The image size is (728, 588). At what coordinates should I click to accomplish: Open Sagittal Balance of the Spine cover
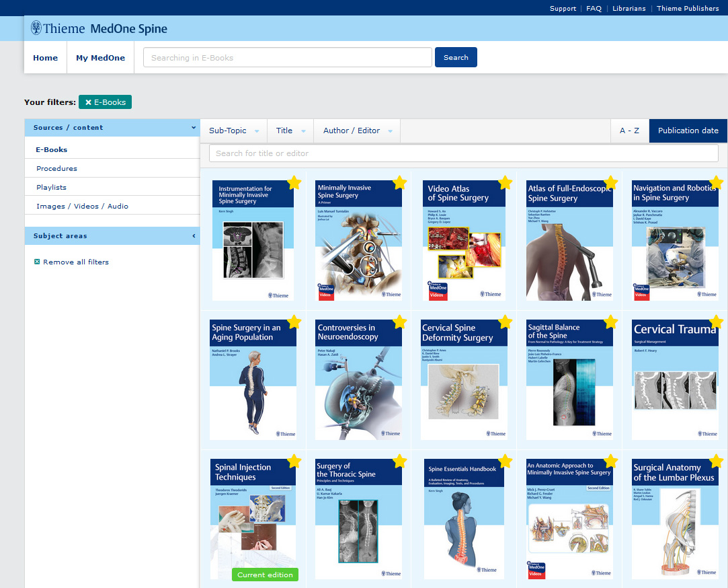[x=569, y=379]
